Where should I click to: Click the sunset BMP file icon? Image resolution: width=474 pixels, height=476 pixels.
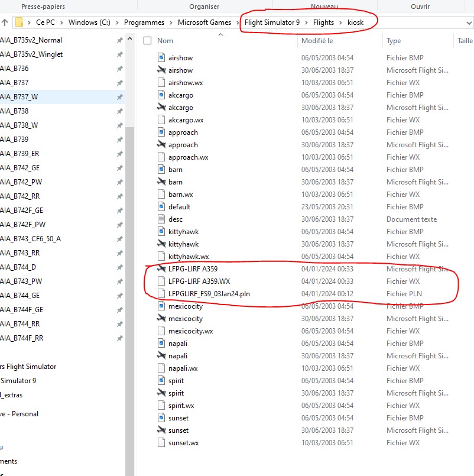pyautogui.click(x=161, y=417)
